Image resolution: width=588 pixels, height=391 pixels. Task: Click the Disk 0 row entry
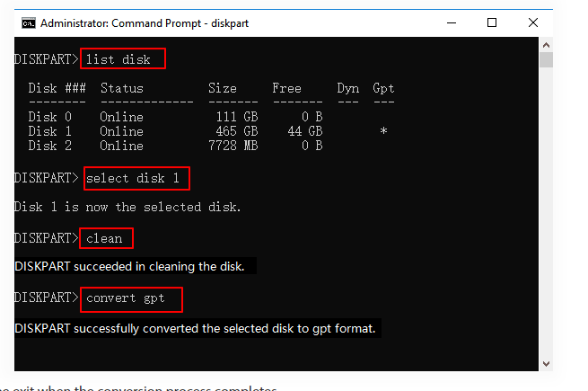(x=42, y=117)
